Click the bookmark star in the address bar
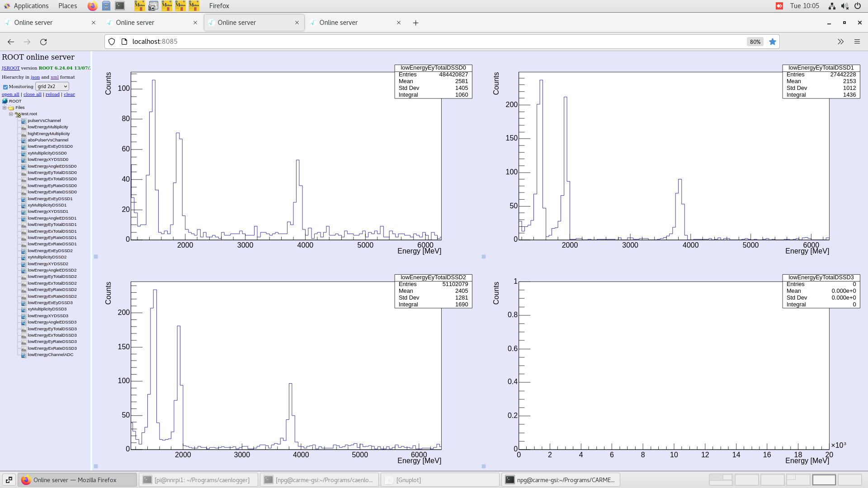Viewport: 868px width, 488px height. (x=773, y=42)
